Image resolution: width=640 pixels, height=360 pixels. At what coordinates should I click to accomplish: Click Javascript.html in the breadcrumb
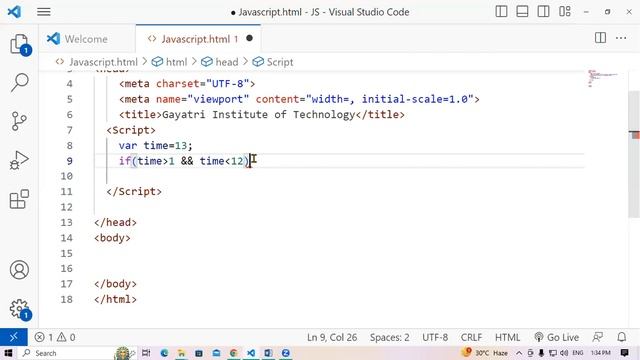coord(103,62)
